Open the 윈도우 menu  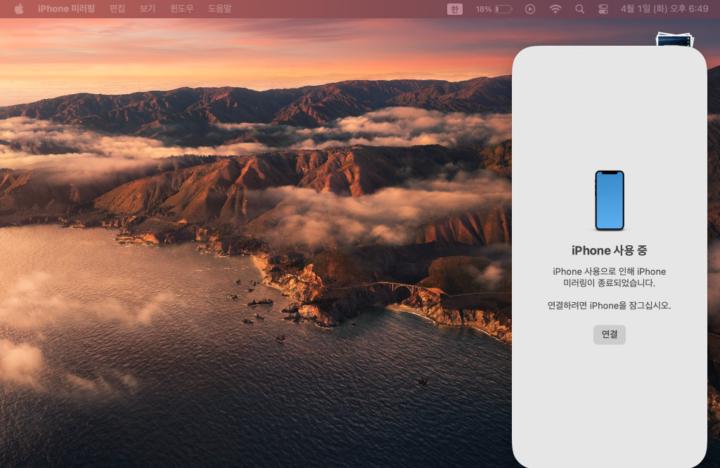(181, 9)
